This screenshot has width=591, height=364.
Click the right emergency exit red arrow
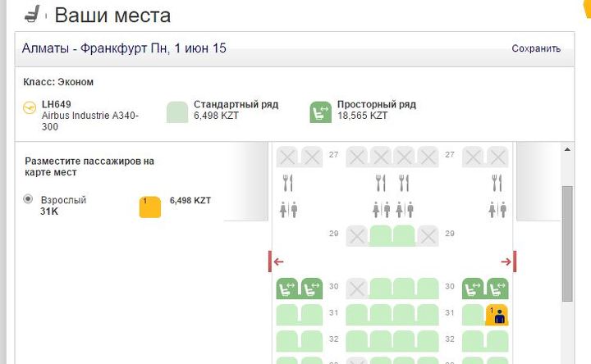click(506, 262)
